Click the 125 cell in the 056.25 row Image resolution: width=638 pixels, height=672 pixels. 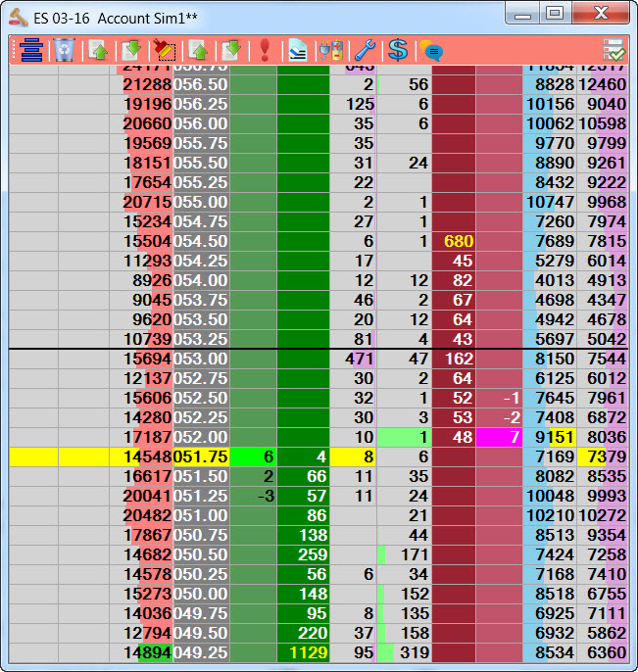pyautogui.click(x=353, y=104)
